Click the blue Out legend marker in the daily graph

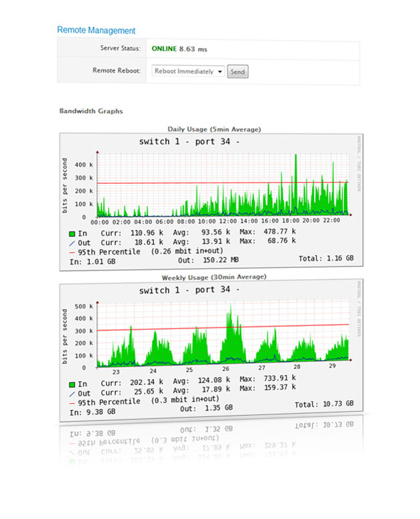(x=72, y=243)
